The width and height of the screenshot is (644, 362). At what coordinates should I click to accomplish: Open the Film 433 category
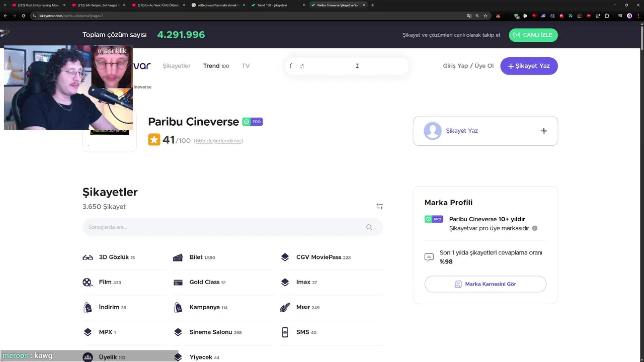[x=110, y=283]
